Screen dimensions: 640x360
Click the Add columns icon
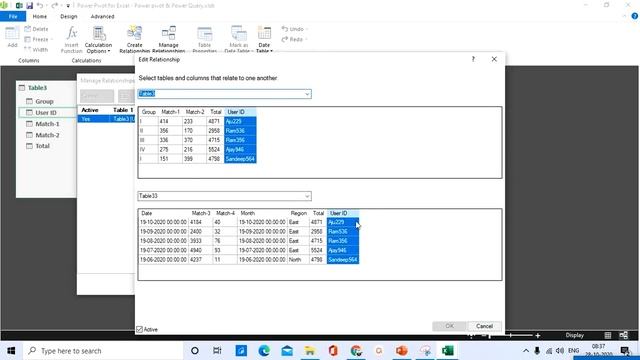pyautogui.click(x=12, y=33)
